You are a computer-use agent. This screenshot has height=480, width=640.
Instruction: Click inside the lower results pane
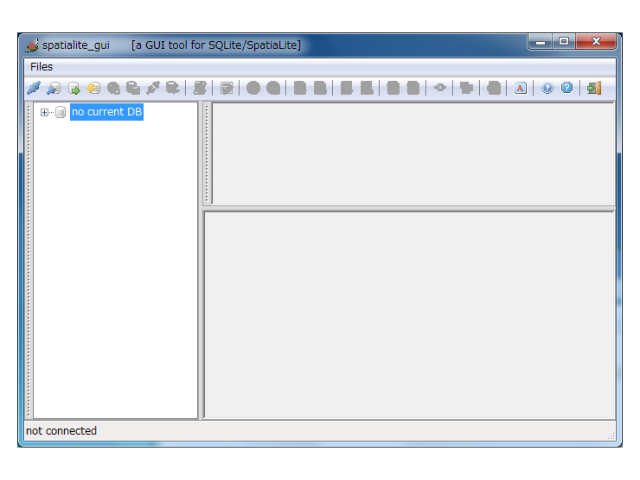tap(409, 315)
